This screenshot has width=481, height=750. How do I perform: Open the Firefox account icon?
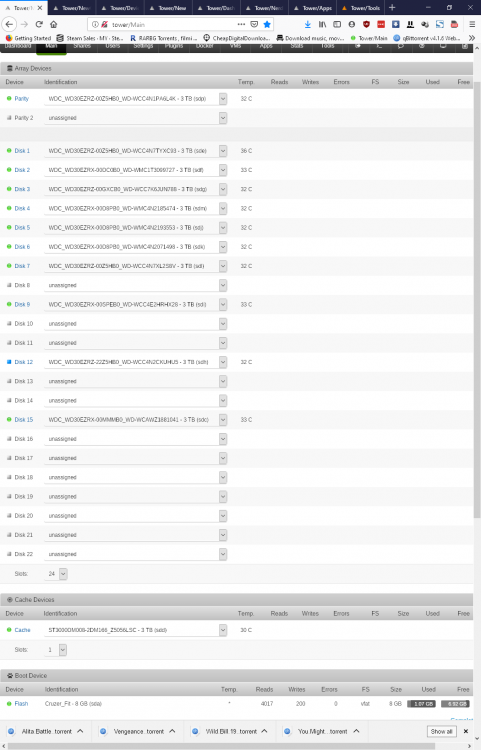(x=351, y=24)
